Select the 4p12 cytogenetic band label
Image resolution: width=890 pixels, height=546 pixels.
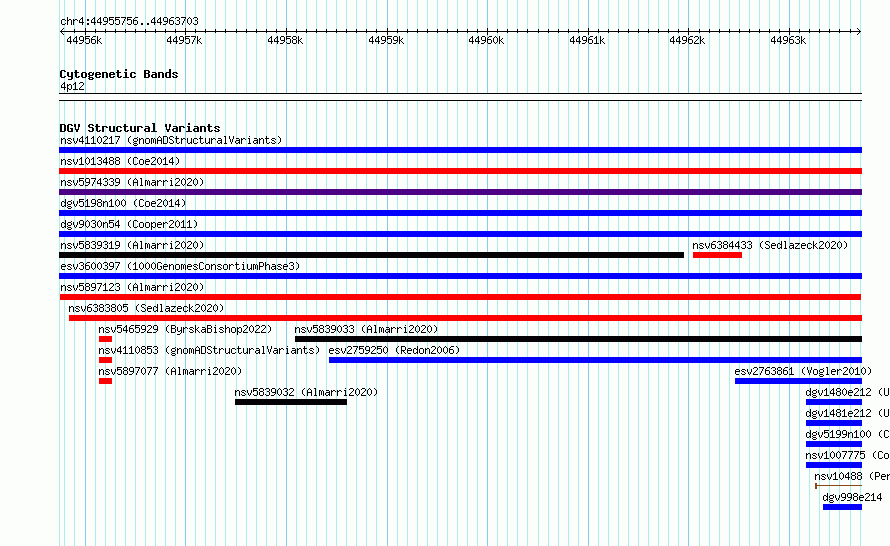[72, 86]
